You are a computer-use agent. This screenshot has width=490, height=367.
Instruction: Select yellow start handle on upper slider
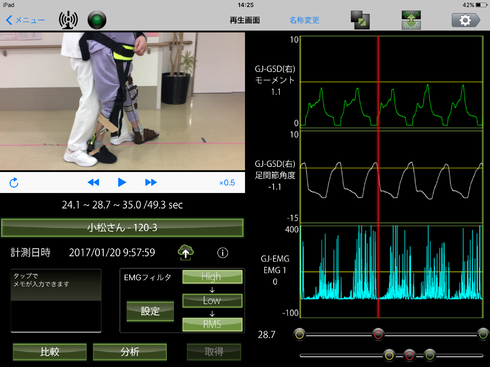point(300,334)
